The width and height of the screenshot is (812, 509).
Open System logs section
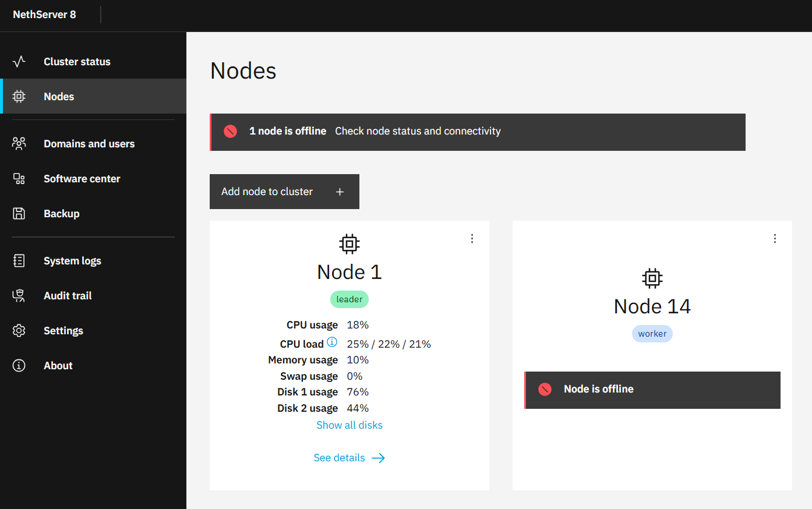(x=93, y=261)
